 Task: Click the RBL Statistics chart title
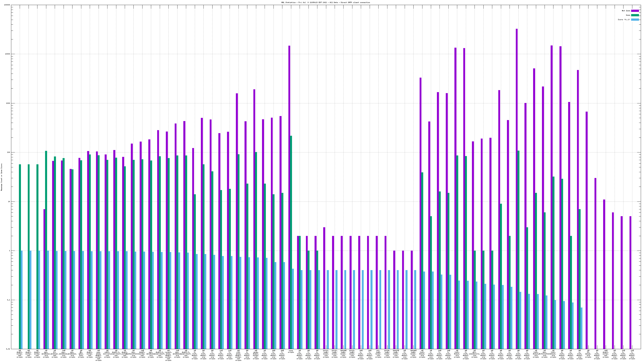325,2
